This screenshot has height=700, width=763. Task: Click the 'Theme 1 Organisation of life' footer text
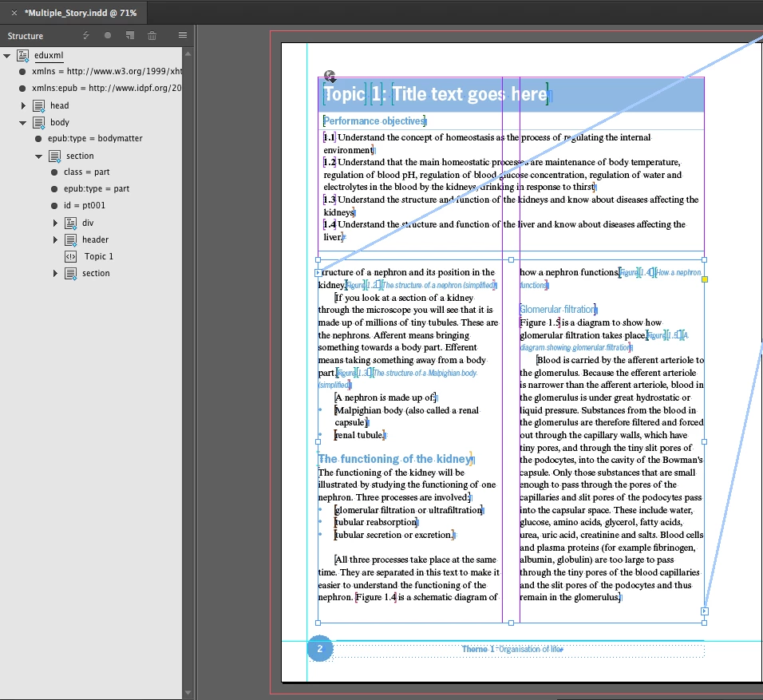(x=512, y=649)
